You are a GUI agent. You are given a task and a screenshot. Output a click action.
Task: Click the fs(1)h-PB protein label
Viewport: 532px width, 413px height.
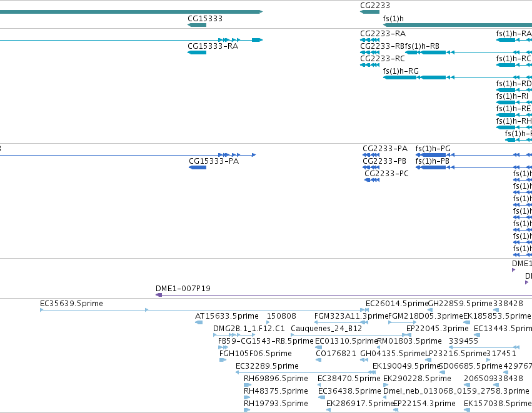click(x=432, y=161)
